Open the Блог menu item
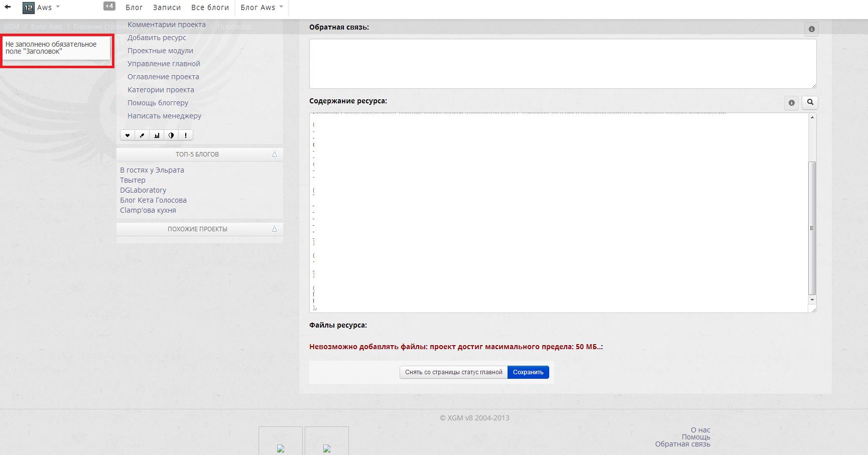Screen dimensions: 868x455 click(x=134, y=8)
